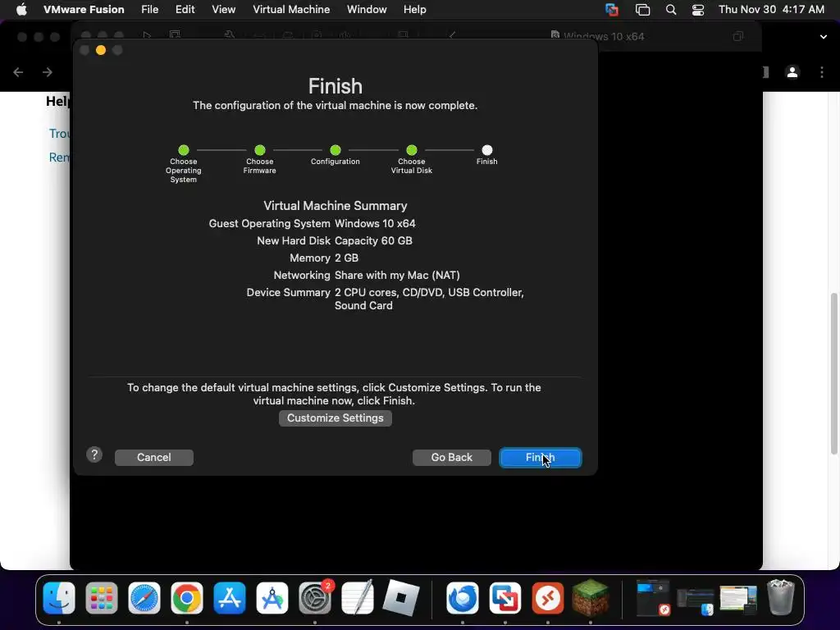Cancel the new virtual machine wizard

[x=153, y=458]
